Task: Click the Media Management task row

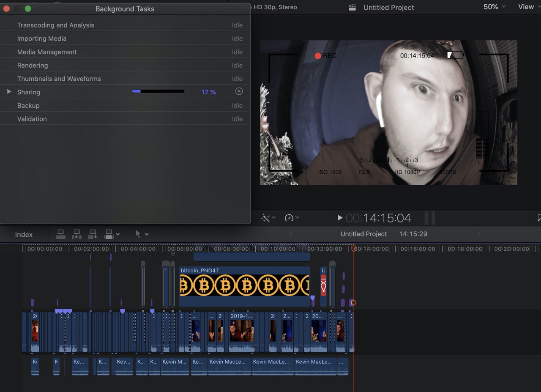Action: pyautogui.click(x=125, y=52)
